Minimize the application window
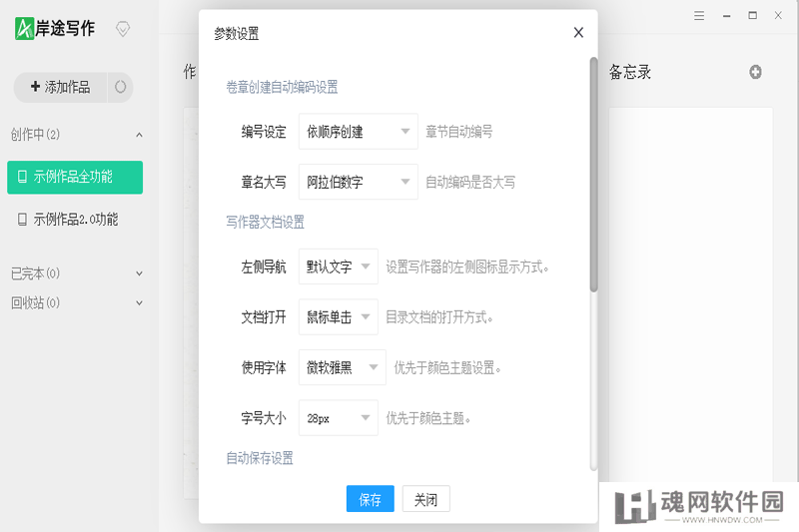The width and height of the screenshot is (799, 532). (727, 16)
